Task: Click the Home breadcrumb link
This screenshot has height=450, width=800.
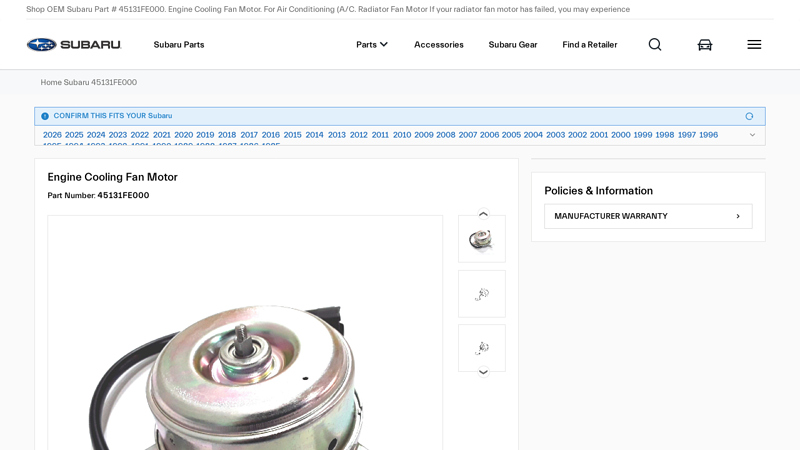Action: click(x=51, y=82)
